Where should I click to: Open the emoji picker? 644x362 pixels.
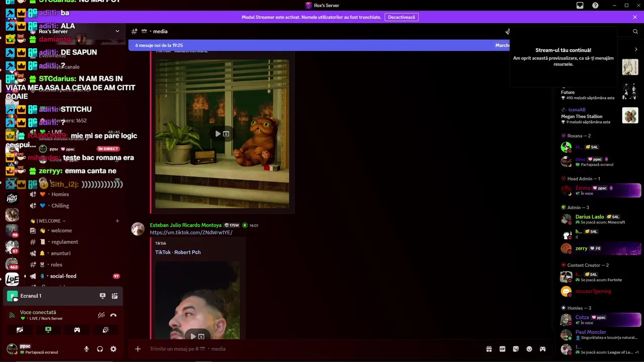[529, 349]
